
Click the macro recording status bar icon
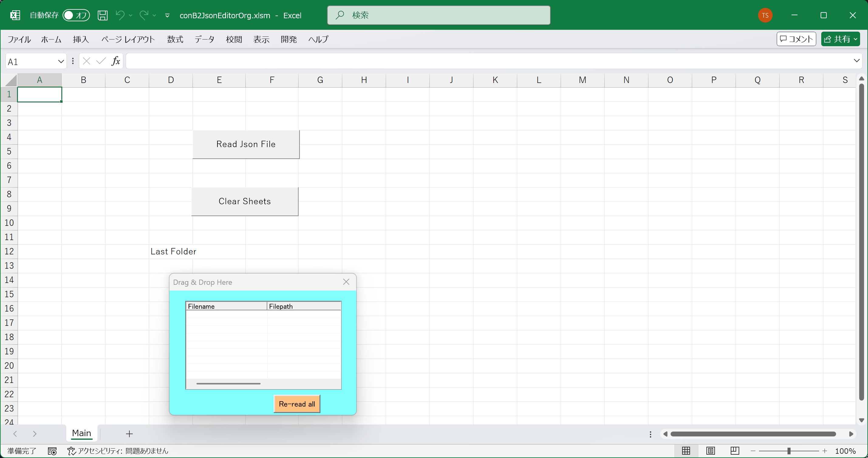[x=52, y=451]
